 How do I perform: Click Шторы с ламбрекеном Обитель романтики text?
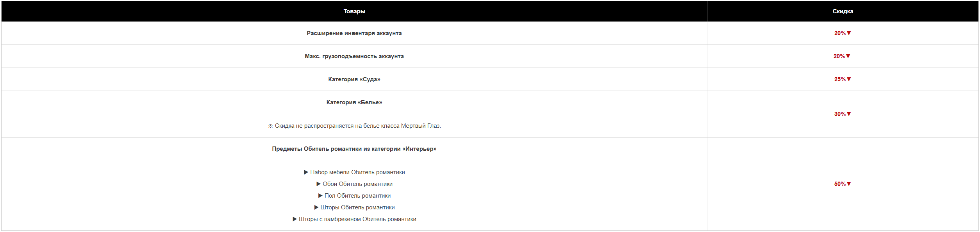tap(357, 219)
